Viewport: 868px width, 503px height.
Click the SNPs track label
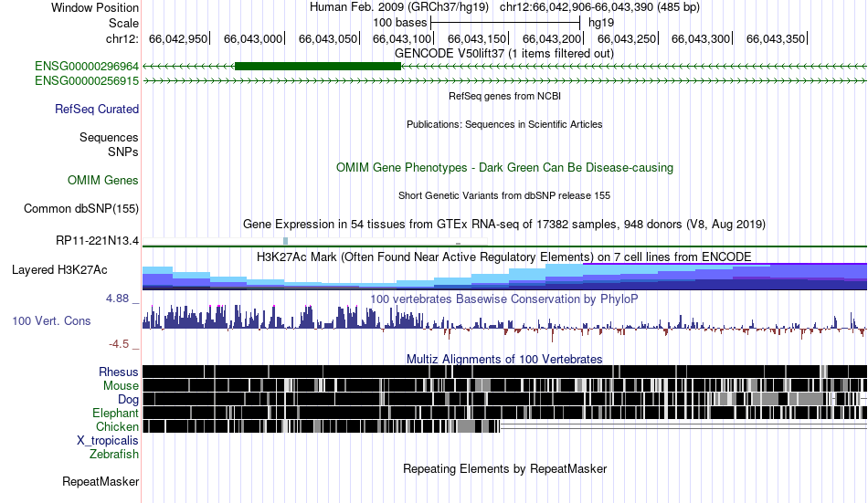click(123, 152)
